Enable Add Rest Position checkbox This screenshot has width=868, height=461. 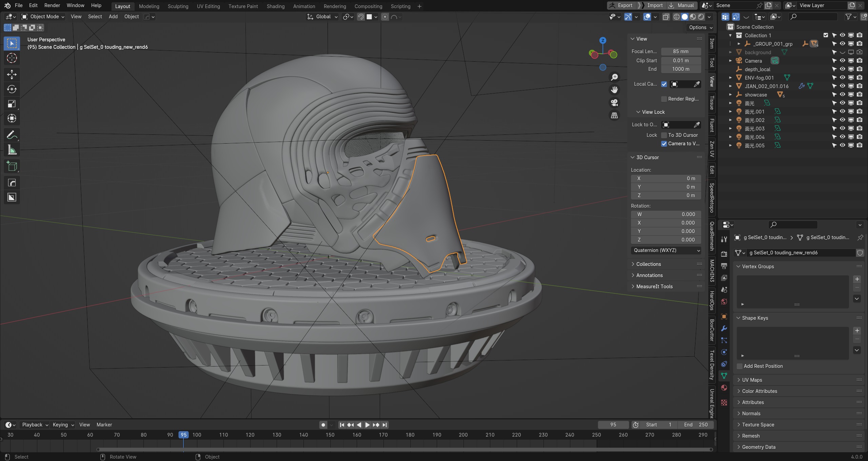click(739, 366)
